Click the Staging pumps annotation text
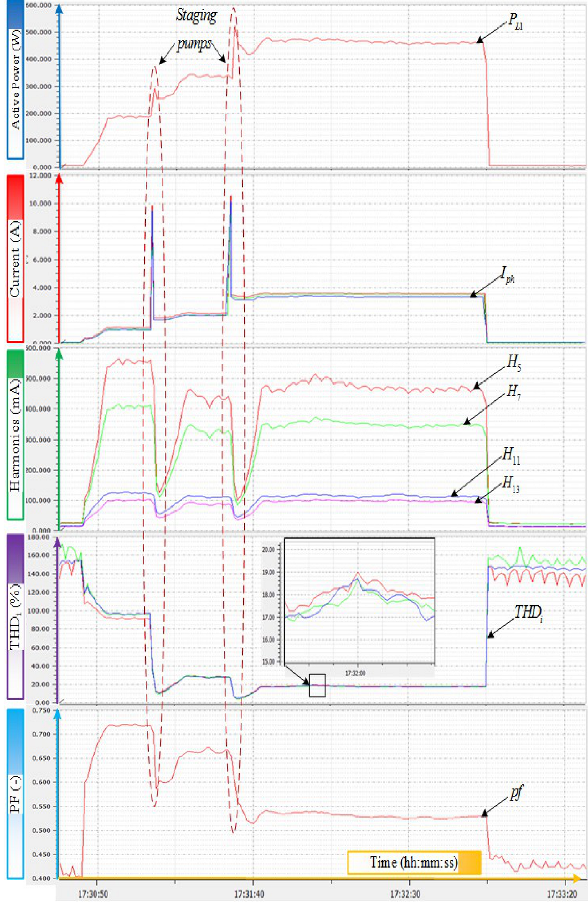Viewport: 588px width, 902px height. [196, 29]
